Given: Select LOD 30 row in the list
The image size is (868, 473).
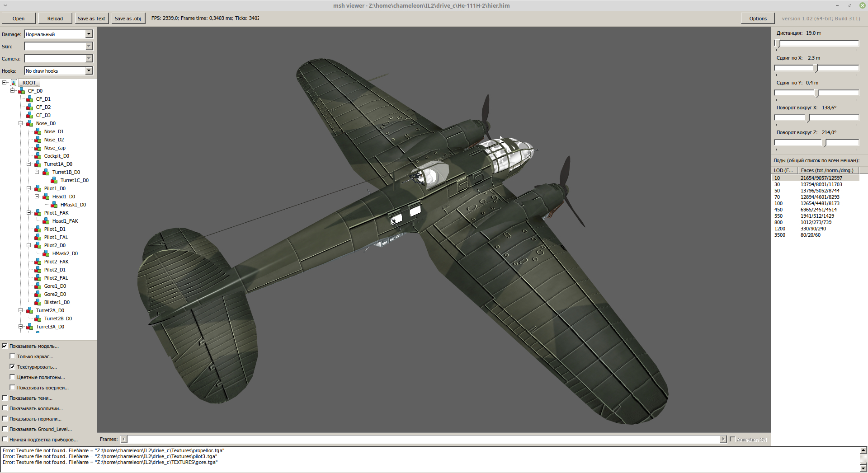Looking at the screenshot, I should 816,184.
